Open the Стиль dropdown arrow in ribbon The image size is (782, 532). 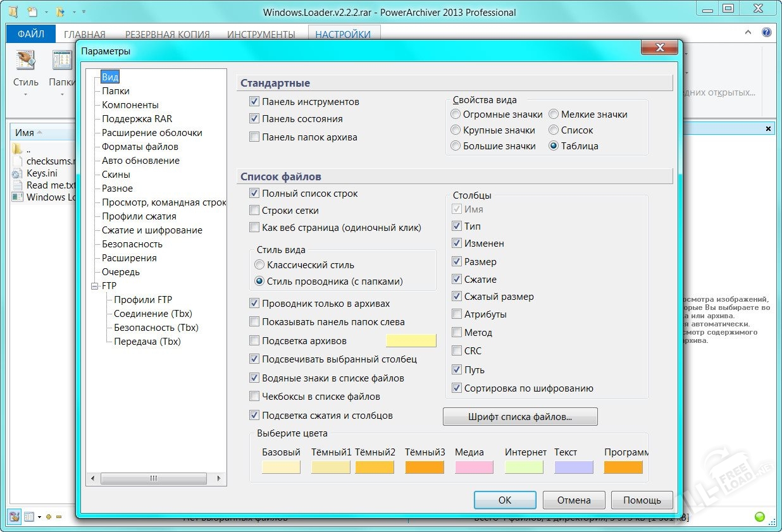[26, 95]
